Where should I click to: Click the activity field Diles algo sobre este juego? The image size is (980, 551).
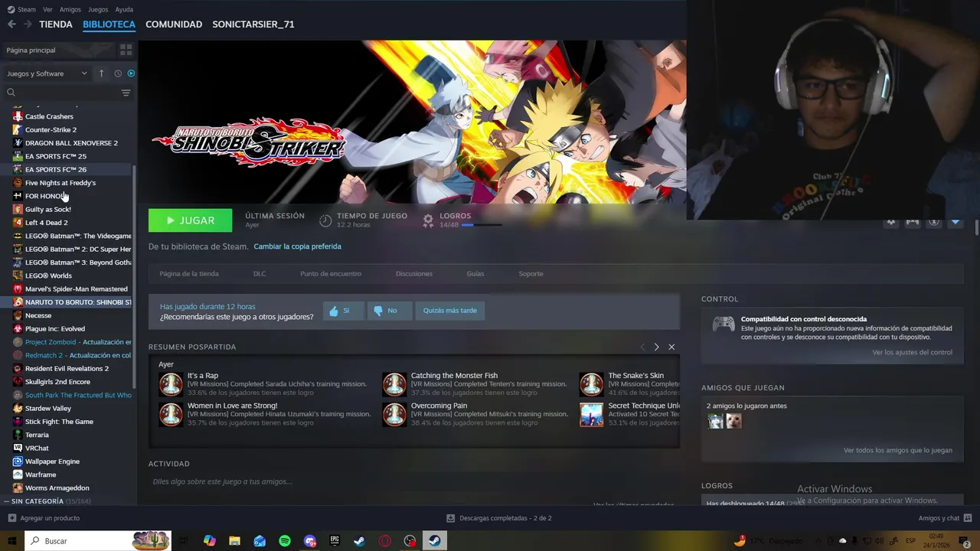pos(222,481)
